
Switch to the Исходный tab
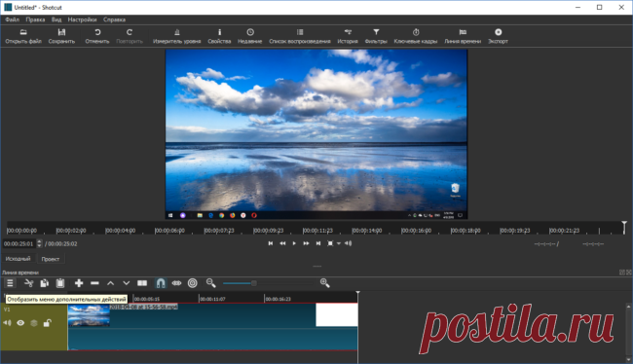pyautogui.click(x=18, y=259)
